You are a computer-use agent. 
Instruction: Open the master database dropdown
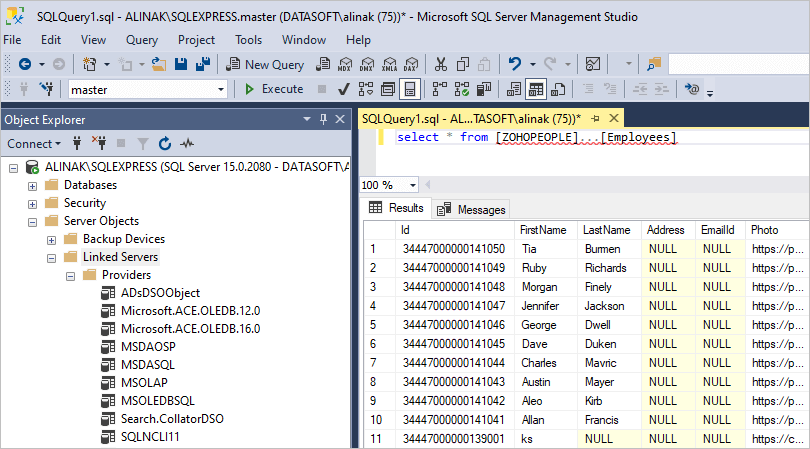(x=221, y=89)
